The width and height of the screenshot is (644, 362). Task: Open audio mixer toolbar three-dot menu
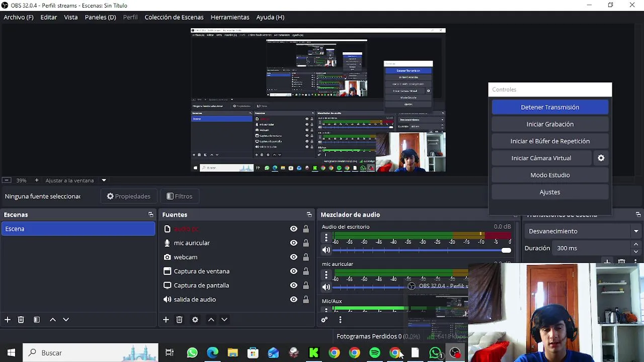coord(340,320)
